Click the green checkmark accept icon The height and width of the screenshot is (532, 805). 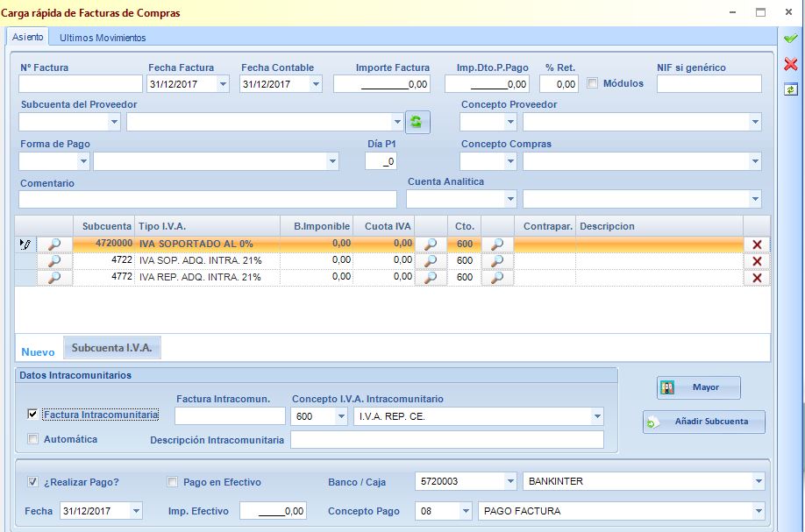pyautogui.click(x=791, y=39)
